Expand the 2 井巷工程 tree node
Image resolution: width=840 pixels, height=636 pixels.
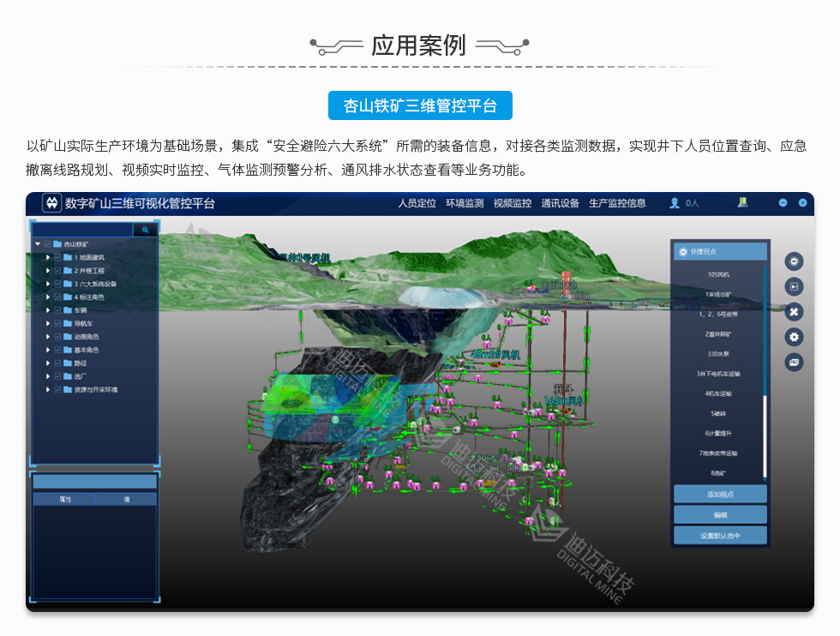pos(48,270)
